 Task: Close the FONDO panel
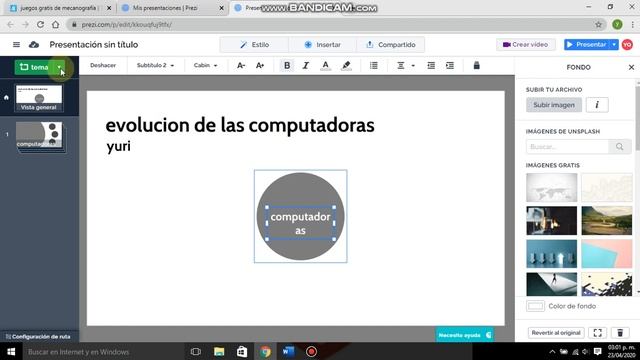coord(631,67)
